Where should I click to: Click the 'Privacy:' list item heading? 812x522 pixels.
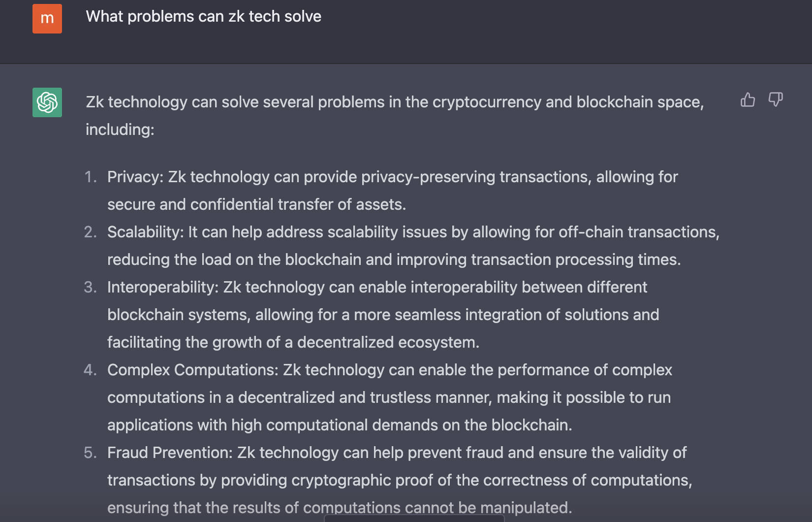[135, 177]
